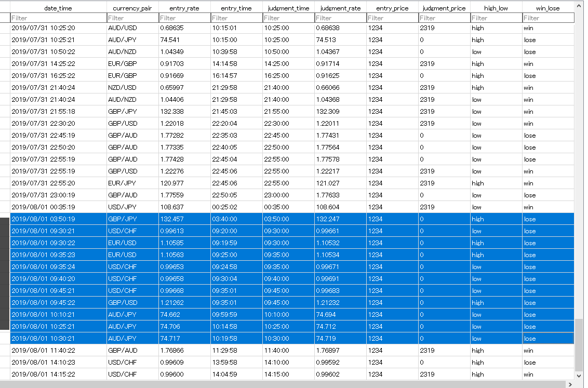588x388 pixels.
Task: Focus the entry_rate filter field
Action: click(184, 18)
